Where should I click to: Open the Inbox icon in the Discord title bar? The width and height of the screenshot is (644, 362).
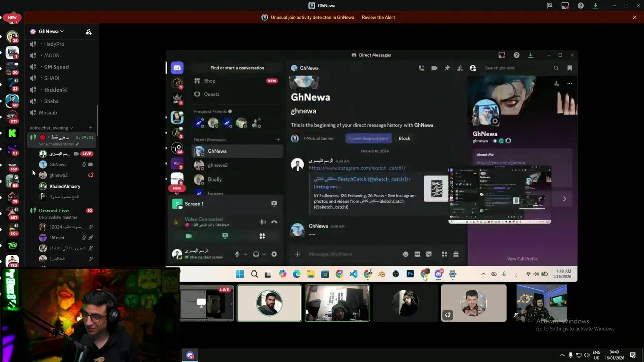[x=565, y=6]
